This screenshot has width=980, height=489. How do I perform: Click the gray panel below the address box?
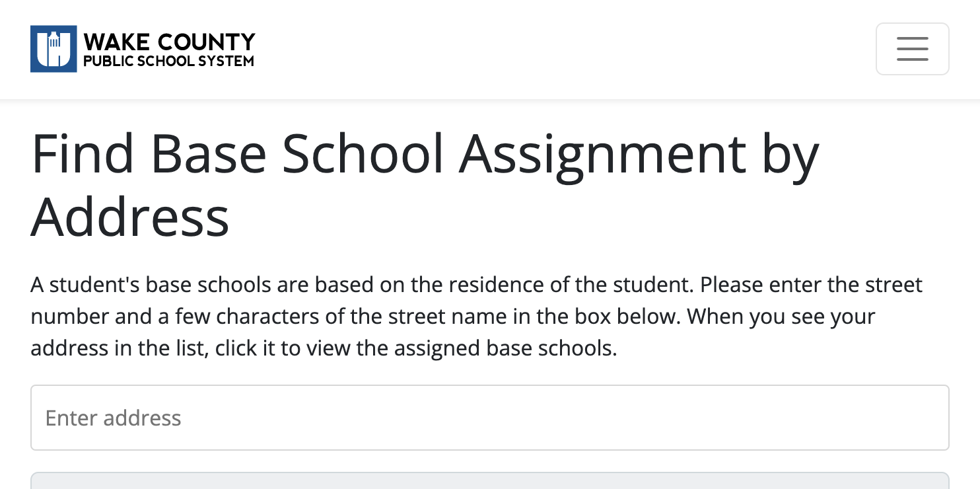489,480
